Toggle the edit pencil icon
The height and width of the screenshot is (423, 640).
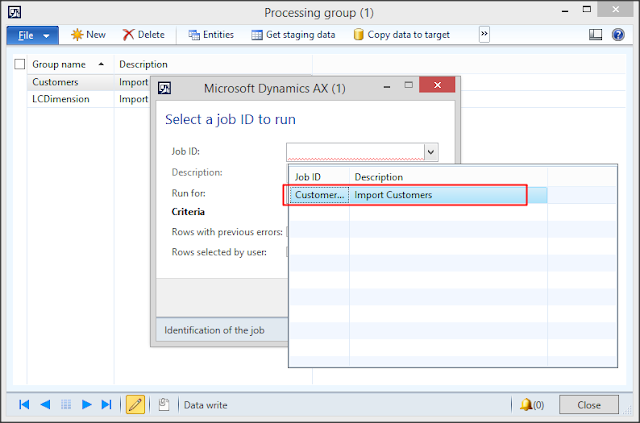[x=135, y=405]
